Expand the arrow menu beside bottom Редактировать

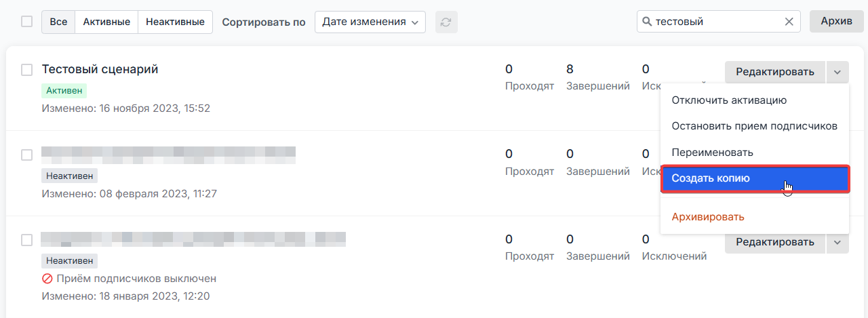click(837, 242)
